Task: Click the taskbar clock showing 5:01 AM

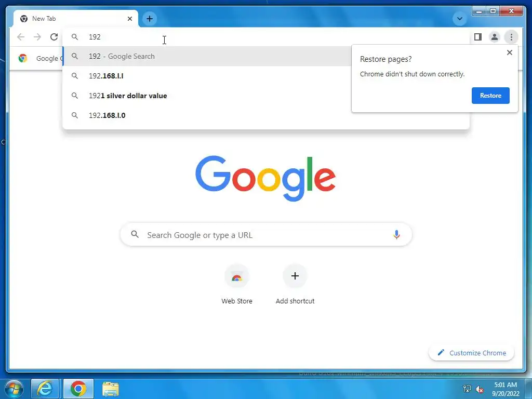Action: click(506, 389)
